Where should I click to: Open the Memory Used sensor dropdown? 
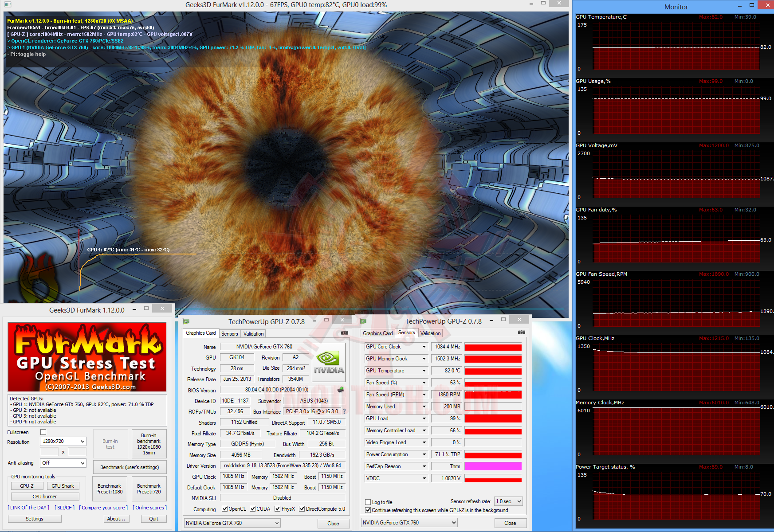click(x=424, y=407)
